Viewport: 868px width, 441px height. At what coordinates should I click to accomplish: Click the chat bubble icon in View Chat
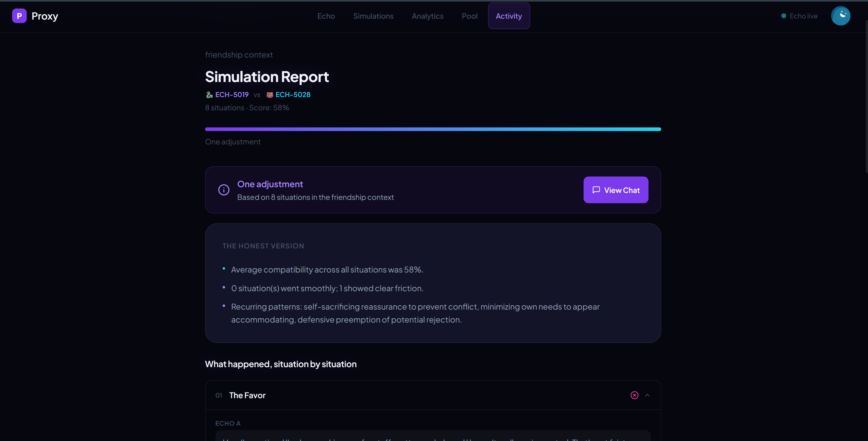tap(596, 190)
